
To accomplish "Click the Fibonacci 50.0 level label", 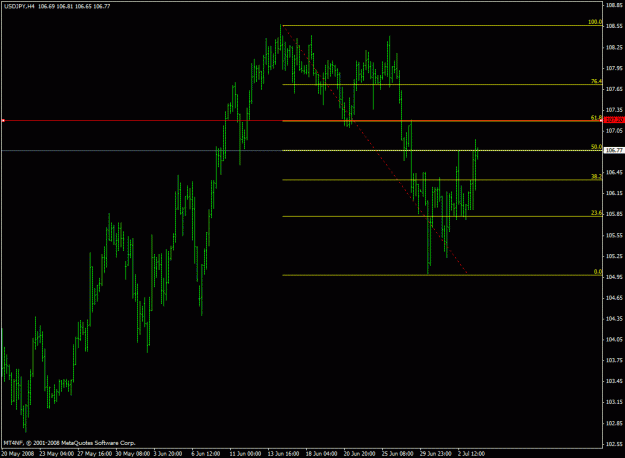I will 596,147.
